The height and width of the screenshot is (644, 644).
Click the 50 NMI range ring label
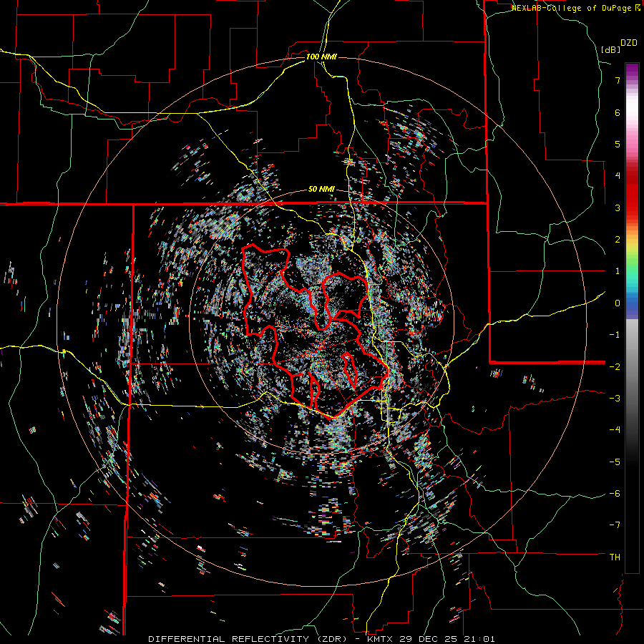[x=321, y=190]
